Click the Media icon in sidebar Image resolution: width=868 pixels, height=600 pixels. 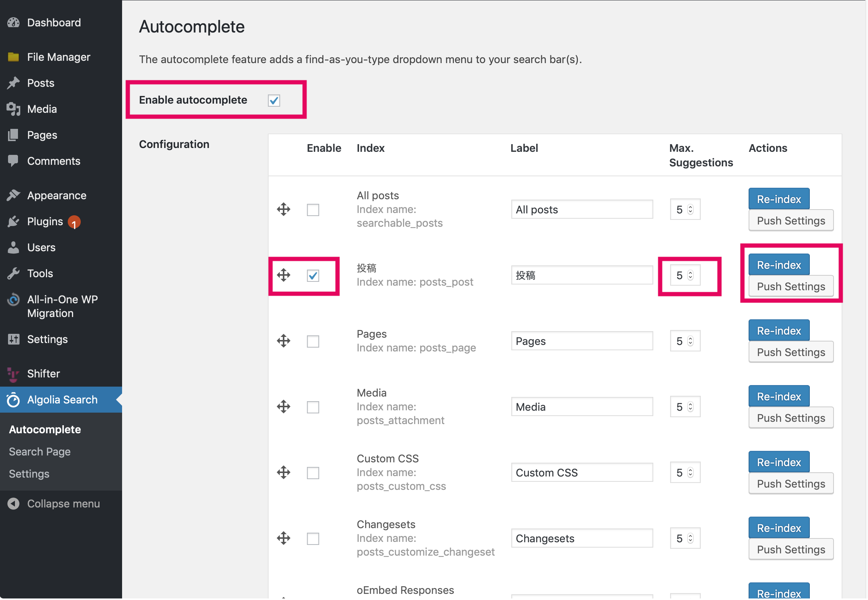[13, 109]
